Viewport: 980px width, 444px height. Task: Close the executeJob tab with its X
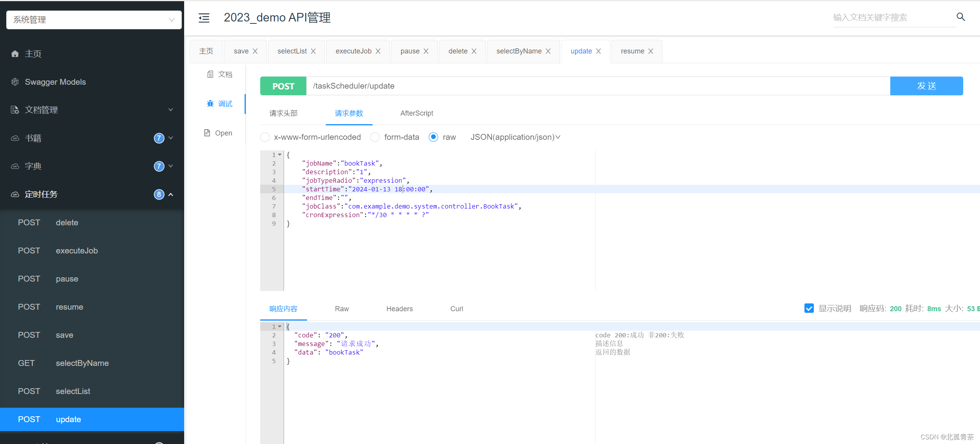378,51
